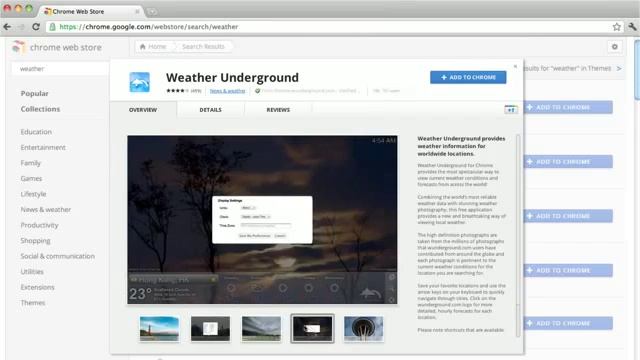Select Social & communication category
Image resolution: width=640 pixels, height=360 pixels.
58,256
